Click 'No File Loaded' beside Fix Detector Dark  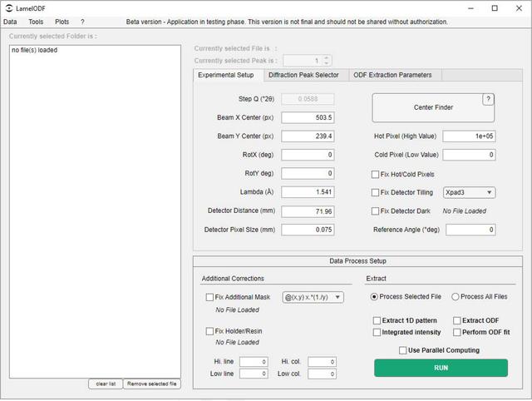coord(464,211)
